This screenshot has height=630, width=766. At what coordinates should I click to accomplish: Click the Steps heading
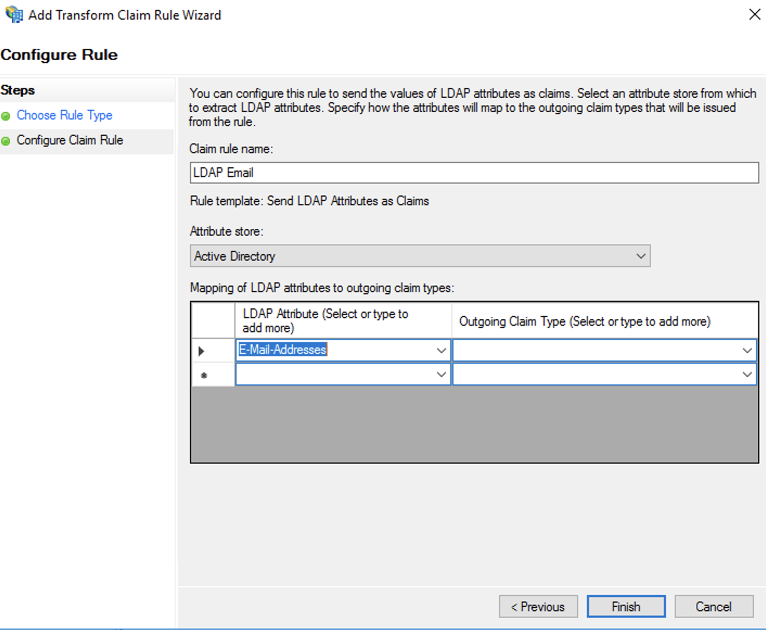click(18, 90)
